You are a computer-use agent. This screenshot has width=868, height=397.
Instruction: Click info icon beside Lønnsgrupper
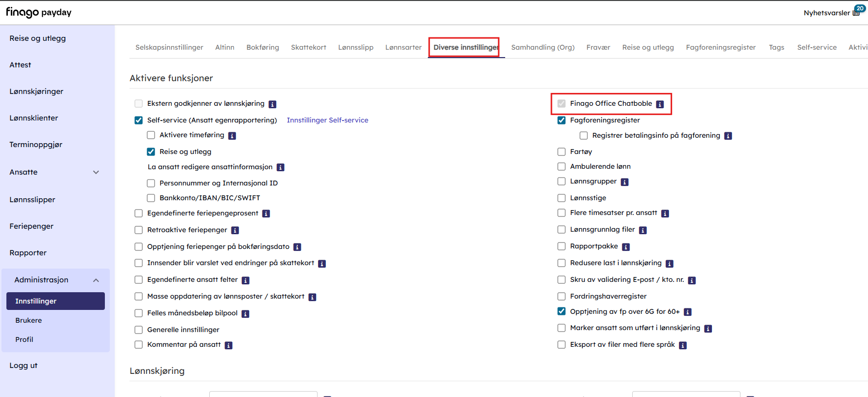click(624, 182)
